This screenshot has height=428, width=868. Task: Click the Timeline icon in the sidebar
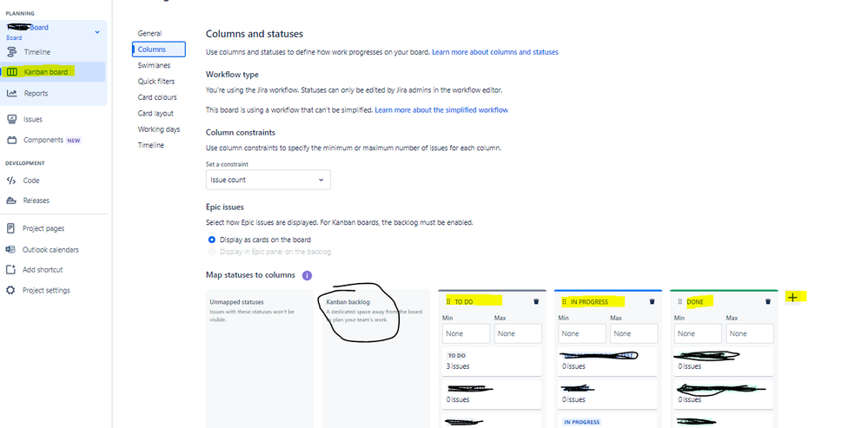pos(11,52)
